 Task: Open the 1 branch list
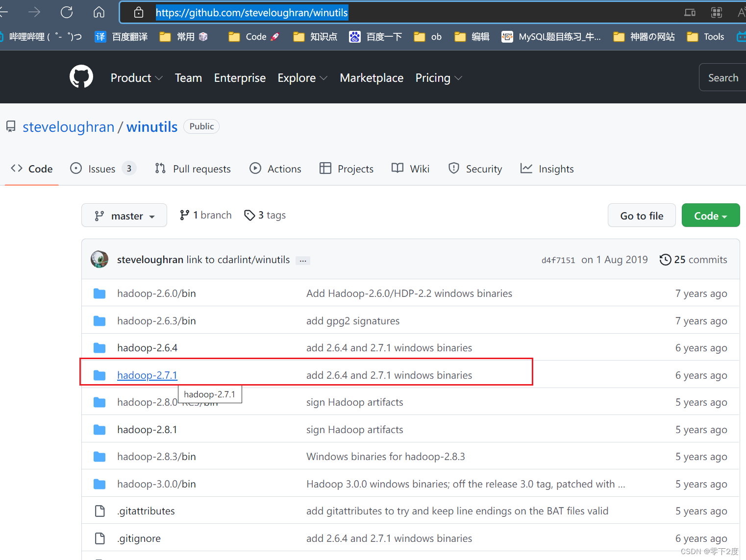click(x=205, y=215)
